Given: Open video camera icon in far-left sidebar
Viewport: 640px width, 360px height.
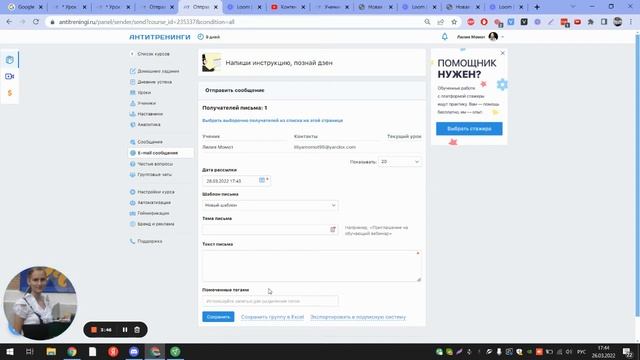Looking at the screenshot, I should (x=10, y=76).
